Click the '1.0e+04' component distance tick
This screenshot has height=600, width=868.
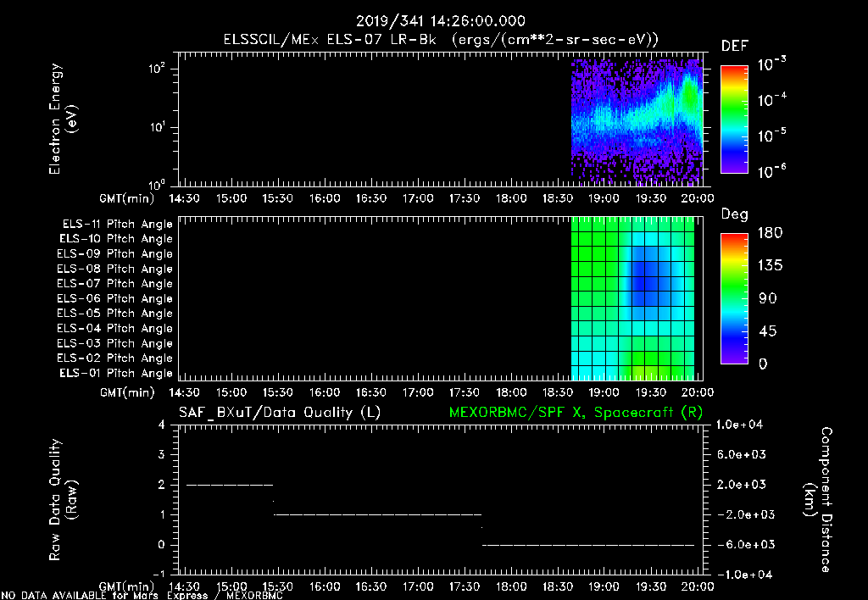[739, 425]
